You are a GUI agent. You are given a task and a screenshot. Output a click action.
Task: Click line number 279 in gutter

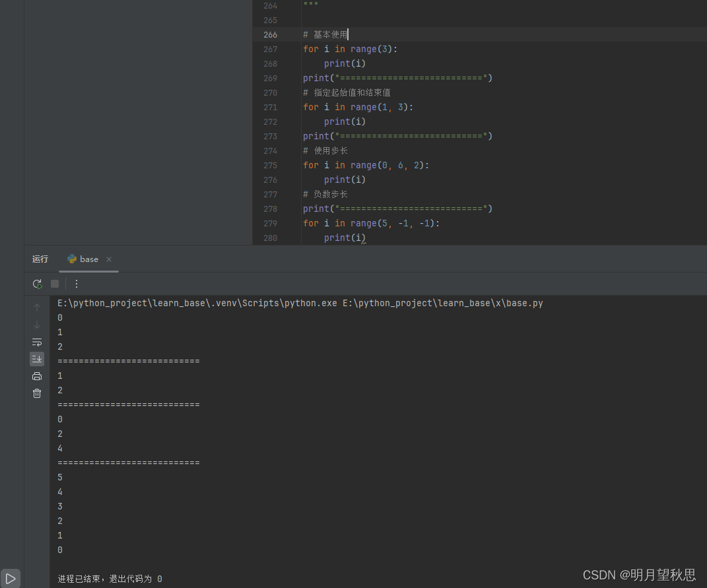coord(270,224)
